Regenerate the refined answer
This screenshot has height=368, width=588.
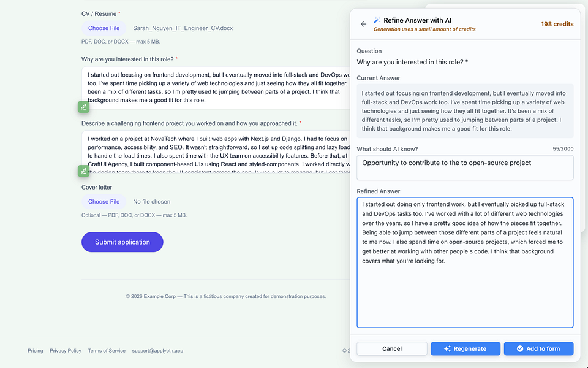[x=466, y=348]
